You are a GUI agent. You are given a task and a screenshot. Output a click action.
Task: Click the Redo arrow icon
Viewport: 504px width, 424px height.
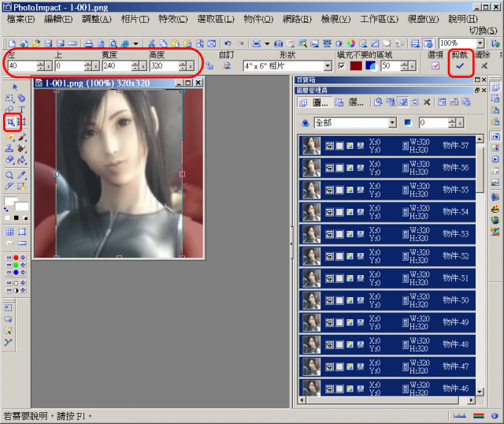[240, 43]
